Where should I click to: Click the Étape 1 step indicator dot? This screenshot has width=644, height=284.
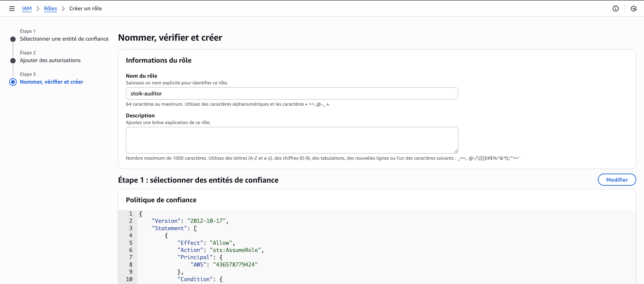pos(13,39)
